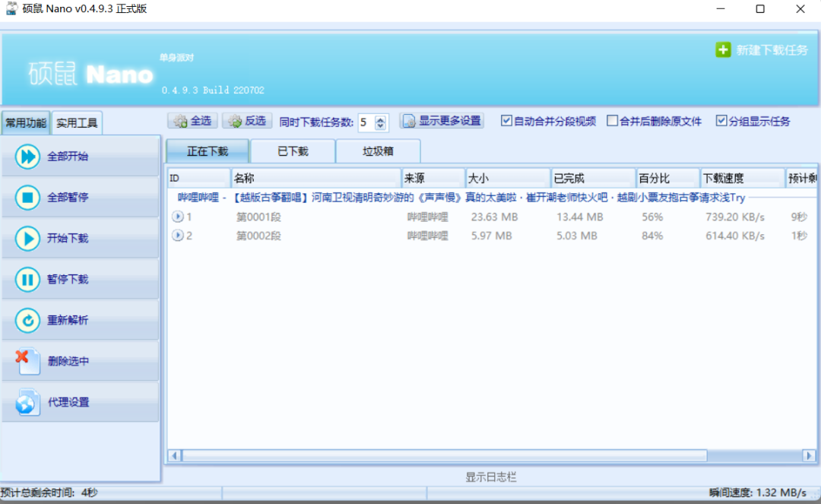
Task: Toggle 分组显示任务 checkbox
Action: click(x=721, y=121)
